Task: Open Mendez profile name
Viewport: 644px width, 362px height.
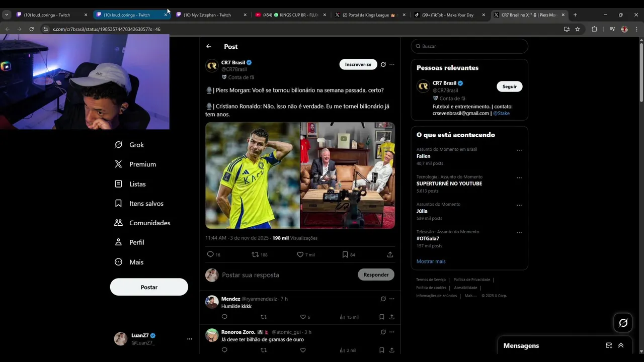Action: (x=230, y=299)
